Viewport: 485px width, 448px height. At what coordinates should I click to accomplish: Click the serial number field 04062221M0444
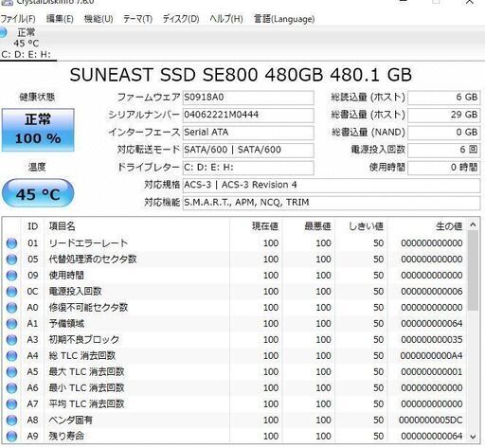tap(248, 115)
